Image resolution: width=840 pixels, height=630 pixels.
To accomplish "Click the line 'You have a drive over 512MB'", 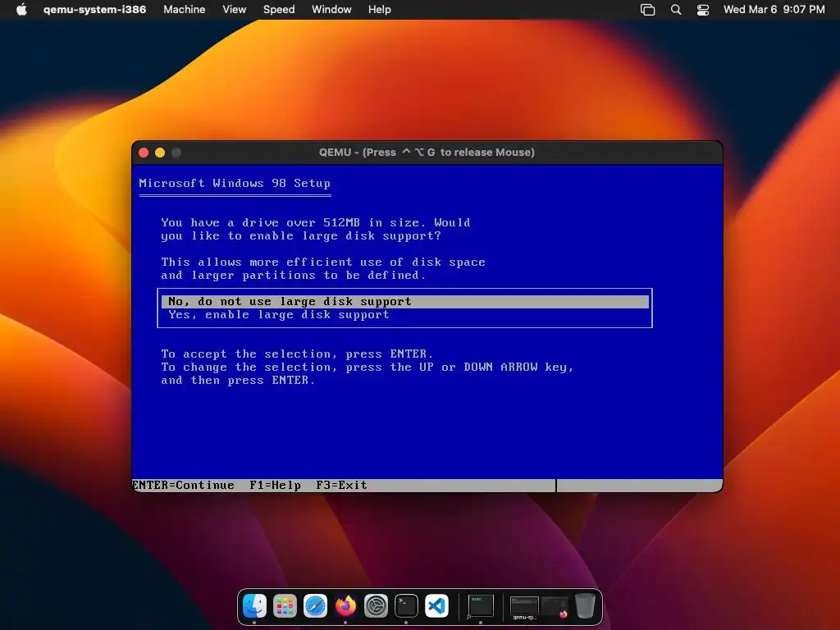I will (x=316, y=222).
